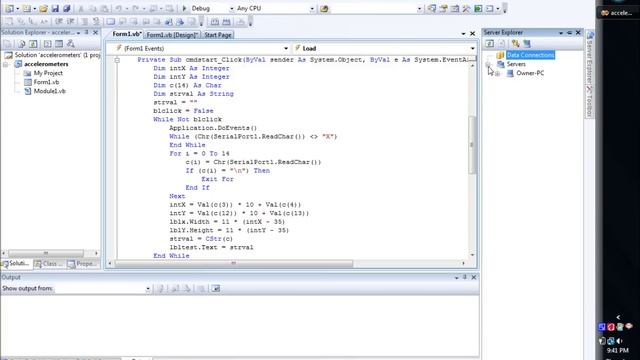Click the code editor vertical scrollbar thumb
This screenshot has width=640, height=360.
pyautogui.click(x=472, y=145)
